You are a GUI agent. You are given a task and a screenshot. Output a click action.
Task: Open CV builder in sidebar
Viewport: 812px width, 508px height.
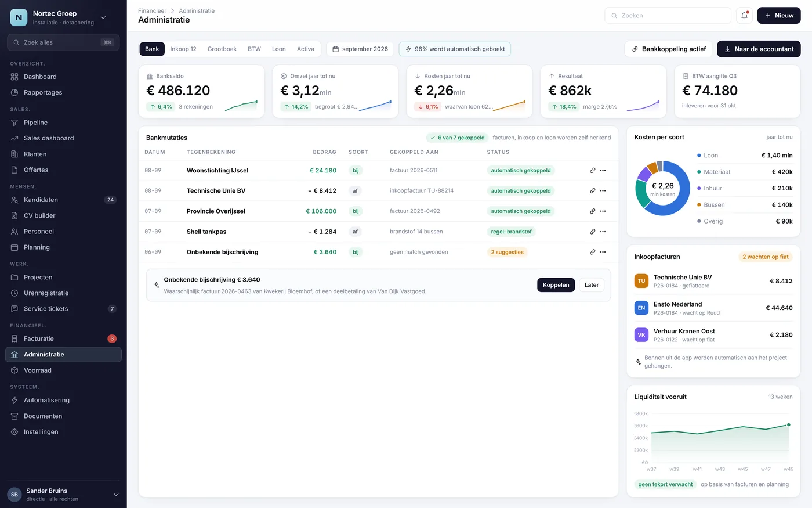click(x=63, y=215)
